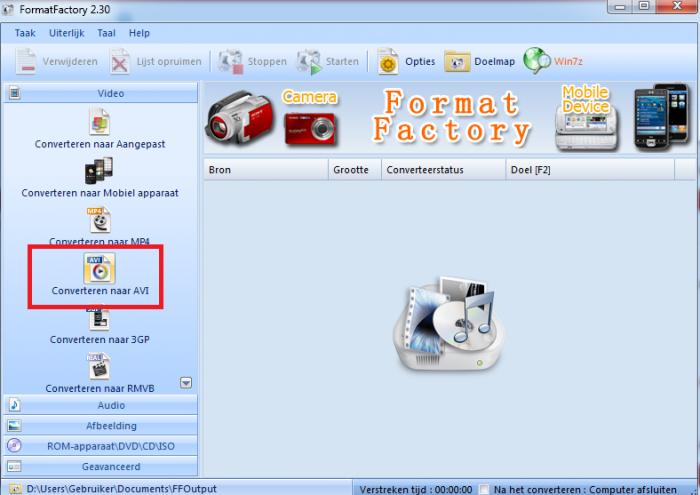Open the Doelmap folder icon

point(457,62)
